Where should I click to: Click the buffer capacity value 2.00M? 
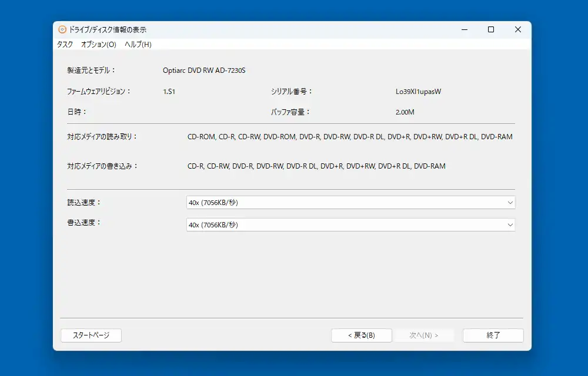pyautogui.click(x=405, y=112)
